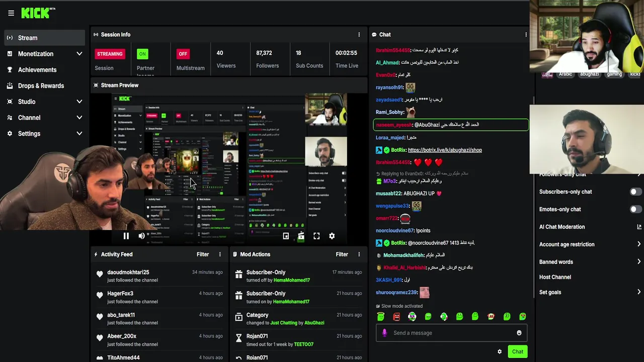Select abo_tarek11 follow entry

[x=160, y=318]
